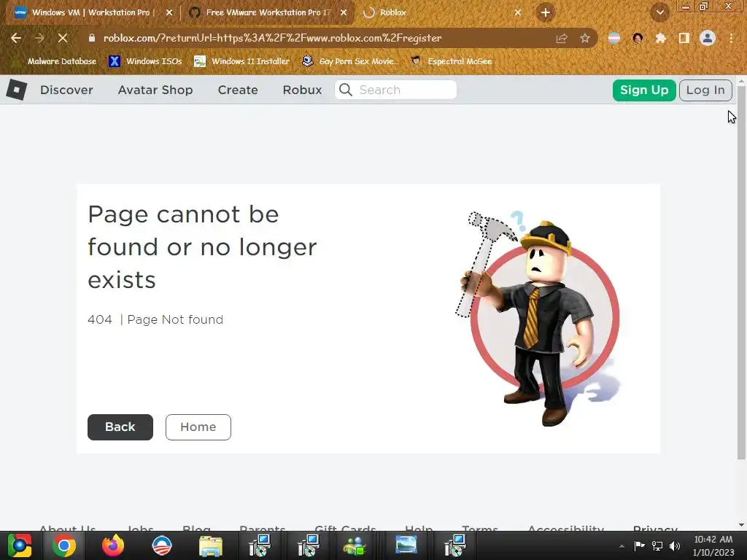Image resolution: width=747 pixels, height=560 pixels.
Task: Go back using browser back arrow
Action: click(x=16, y=38)
